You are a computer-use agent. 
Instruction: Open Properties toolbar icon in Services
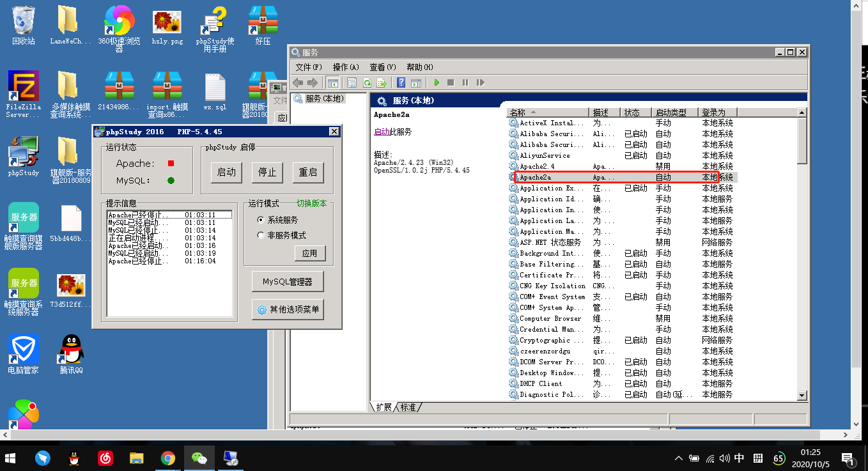pos(352,82)
